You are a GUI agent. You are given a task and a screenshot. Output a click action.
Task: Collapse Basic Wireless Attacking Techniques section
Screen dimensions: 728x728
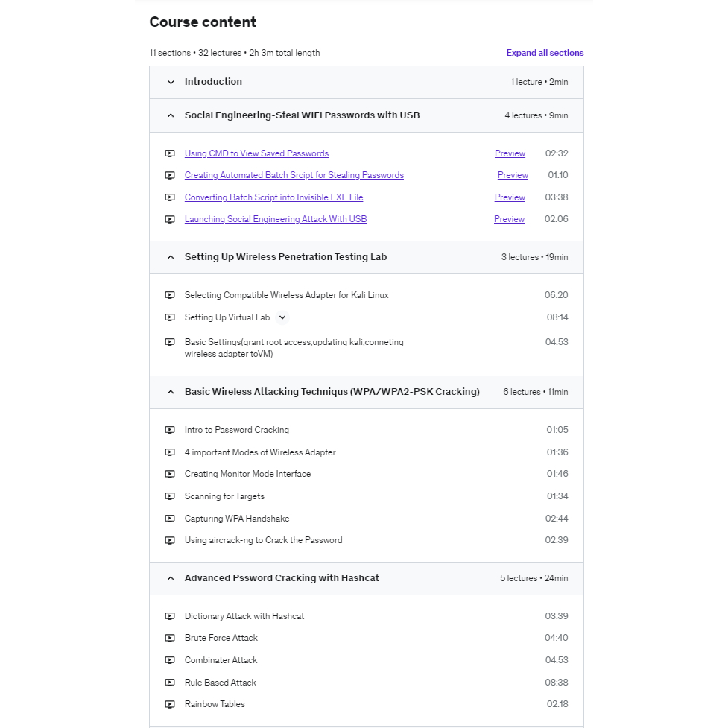tap(171, 392)
